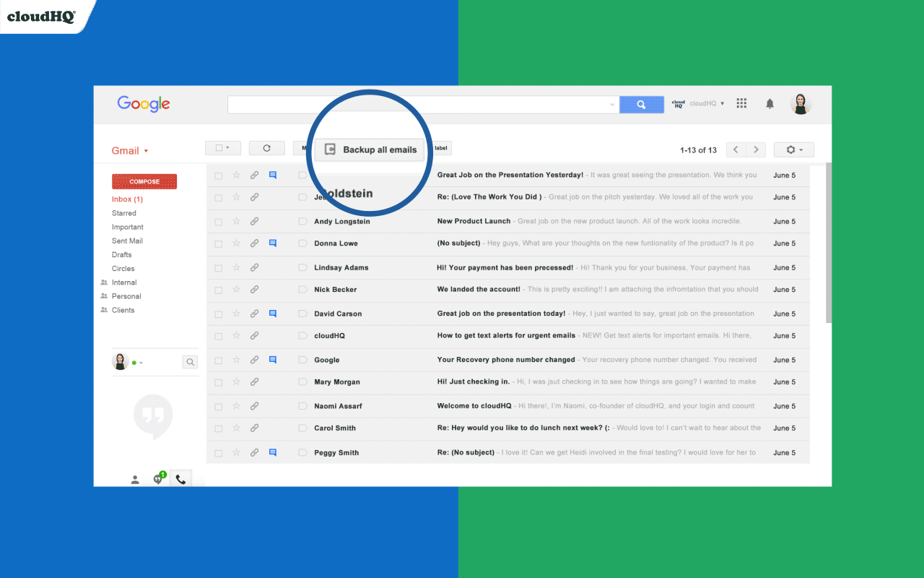Image resolution: width=924 pixels, height=578 pixels.
Task: Open the Hangouts contacts icon
Action: 135,479
